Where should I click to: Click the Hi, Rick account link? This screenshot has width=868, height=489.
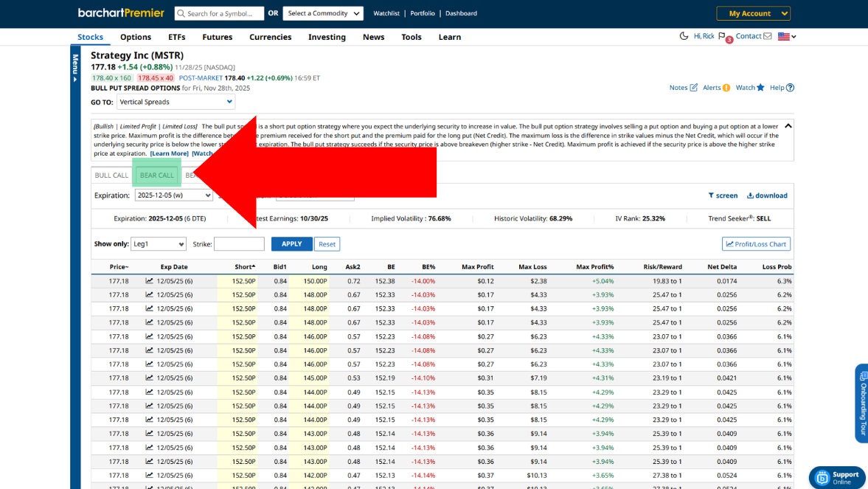tap(704, 36)
